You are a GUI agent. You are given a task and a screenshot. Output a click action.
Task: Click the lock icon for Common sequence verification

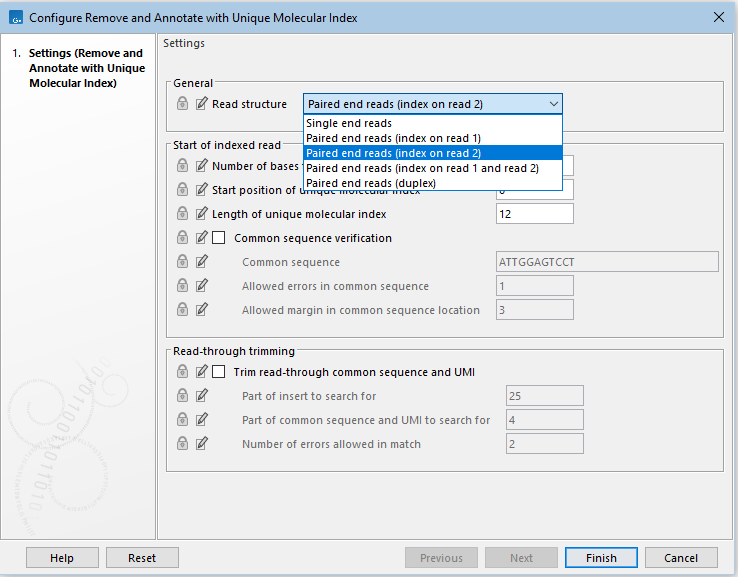(182, 238)
